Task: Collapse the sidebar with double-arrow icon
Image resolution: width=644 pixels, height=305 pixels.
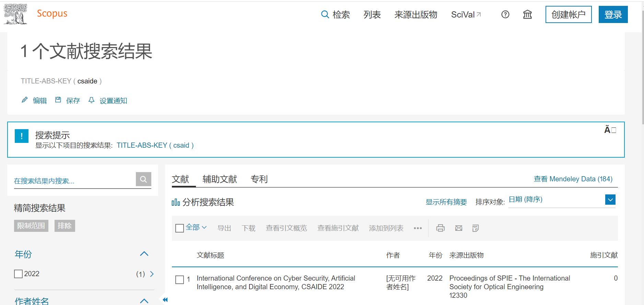Action: click(165, 300)
